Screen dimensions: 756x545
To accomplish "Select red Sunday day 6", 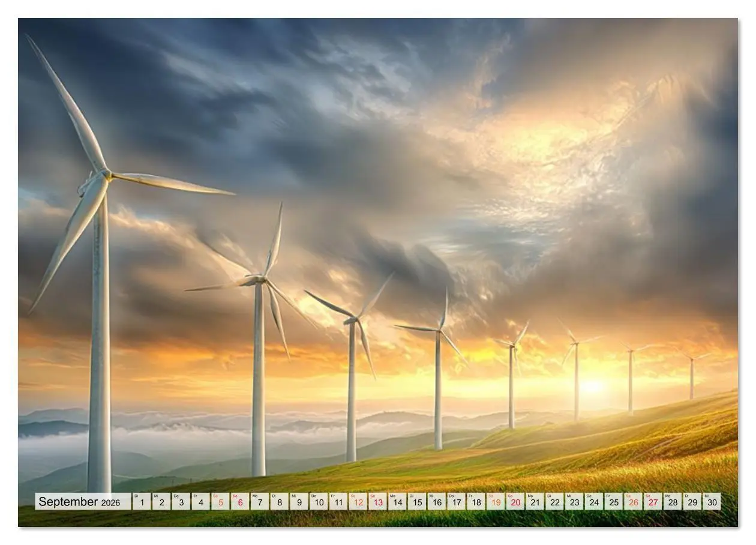I will 240,502.
